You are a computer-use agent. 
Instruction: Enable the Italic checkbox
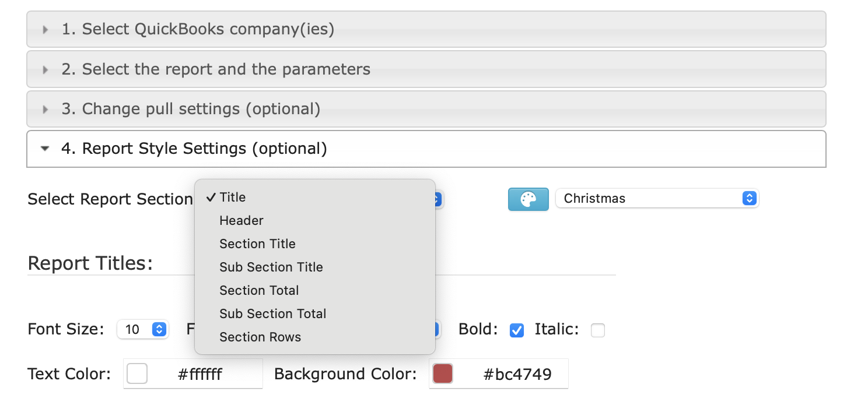pyautogui.click(x=598, y=330)
